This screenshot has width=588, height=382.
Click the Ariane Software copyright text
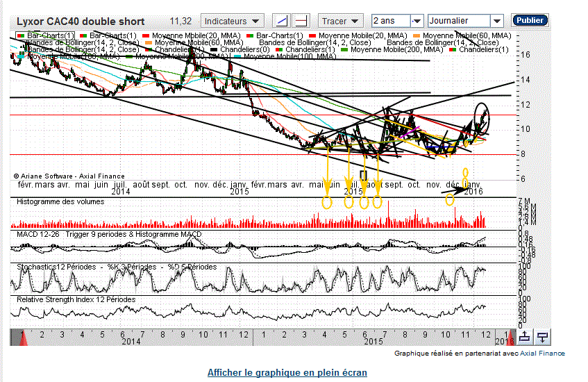(69, 176)
